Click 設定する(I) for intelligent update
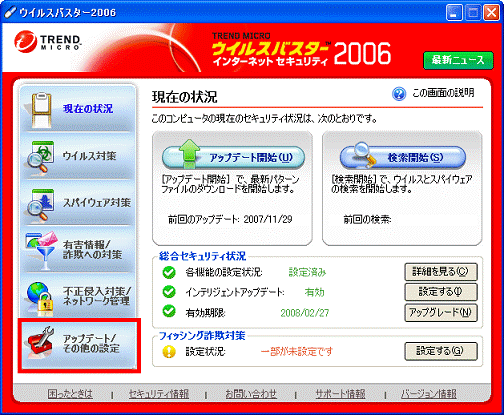The width and height of the screenshot is (504, 415). (x=441, y=292)
